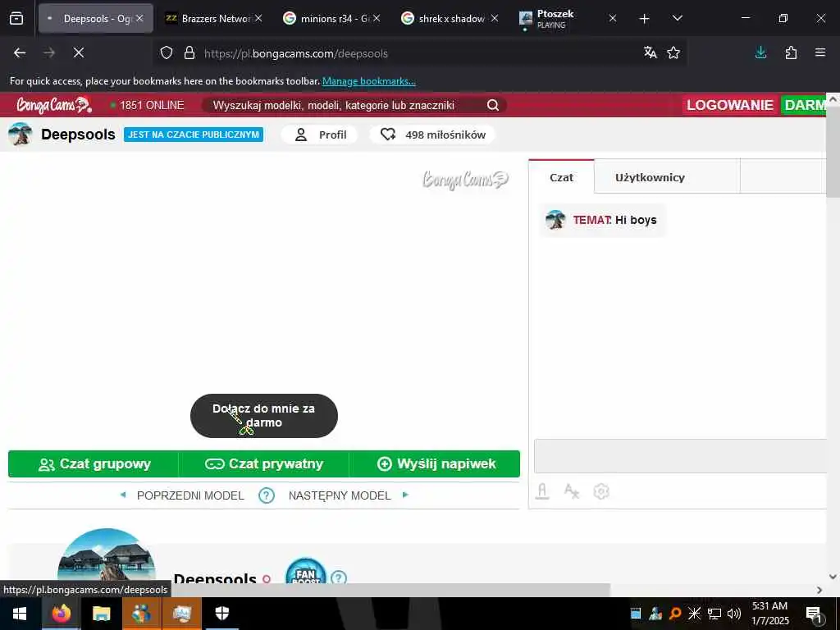
Task: Start Czat prywatny
Action: [263, 464]
